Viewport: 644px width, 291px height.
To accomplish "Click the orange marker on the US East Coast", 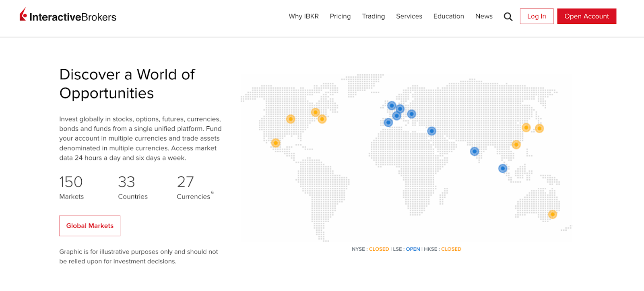I will [x=322, y=119].
